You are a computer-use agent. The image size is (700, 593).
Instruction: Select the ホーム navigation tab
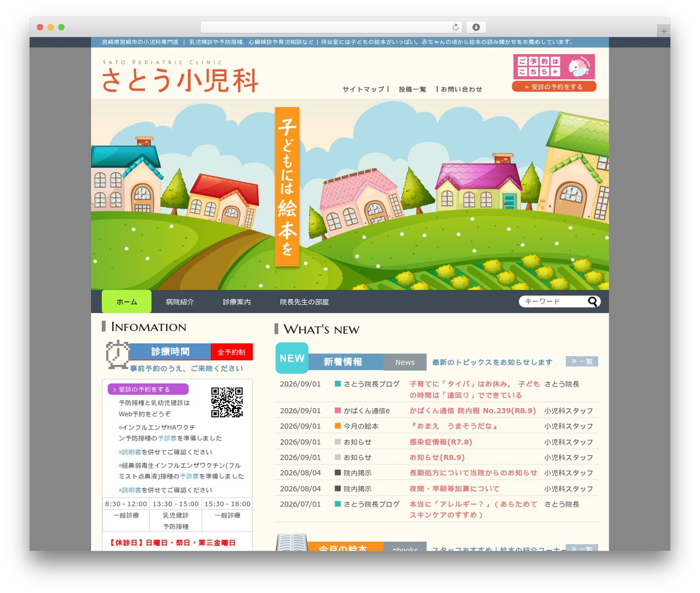(127, 301)
